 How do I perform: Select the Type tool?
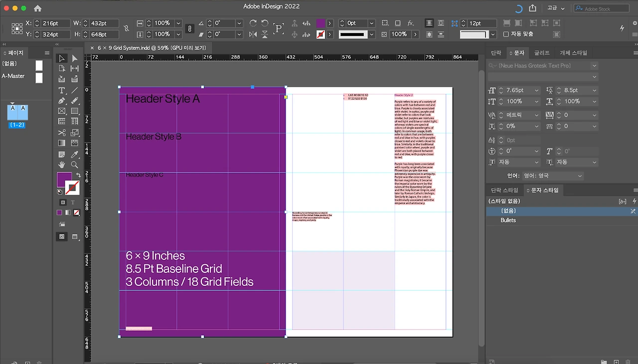tap(61, 90)
